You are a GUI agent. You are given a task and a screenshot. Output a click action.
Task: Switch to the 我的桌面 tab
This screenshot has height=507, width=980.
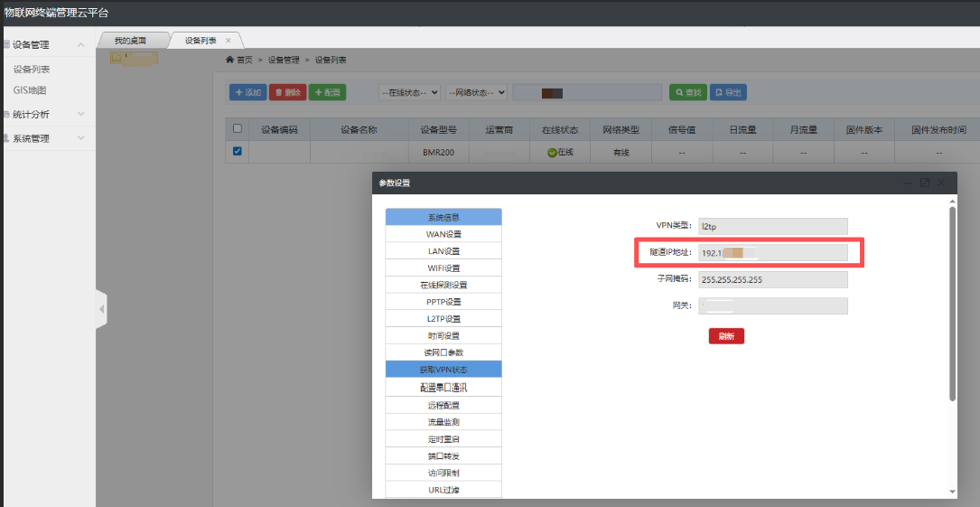point(130,41)
